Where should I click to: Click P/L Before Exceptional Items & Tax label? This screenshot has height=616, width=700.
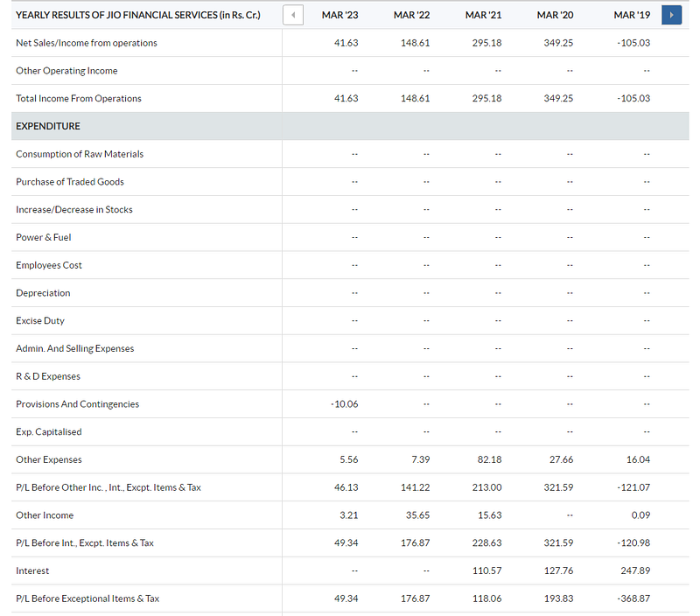click(x=87, y=598)
